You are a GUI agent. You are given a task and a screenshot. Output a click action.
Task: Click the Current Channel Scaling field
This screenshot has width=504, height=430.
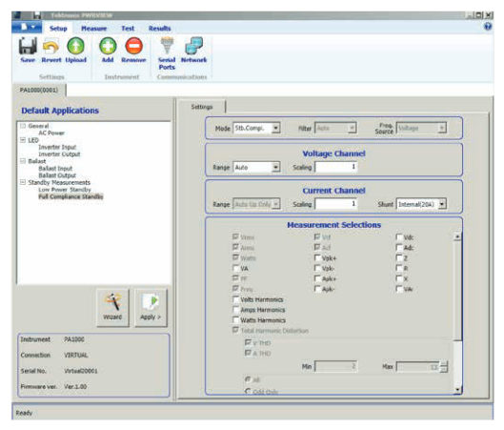tap(335, 204)
